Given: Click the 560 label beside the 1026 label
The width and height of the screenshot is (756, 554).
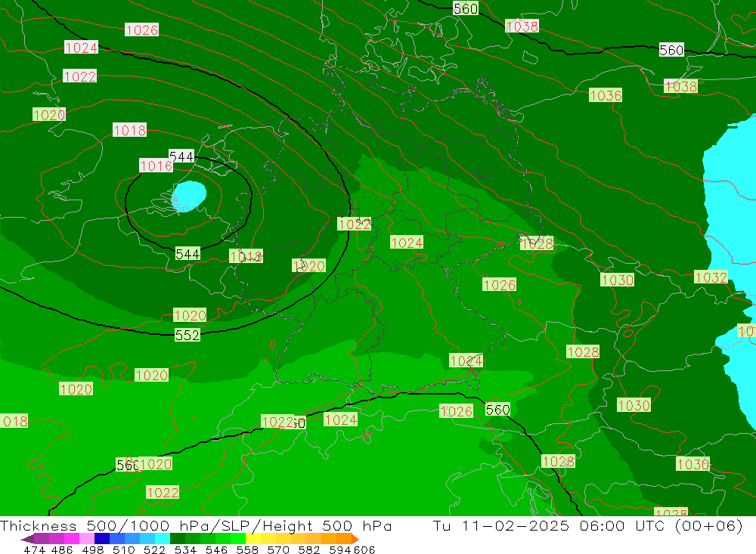Looking at the screenshot, I should pos(497,410).
